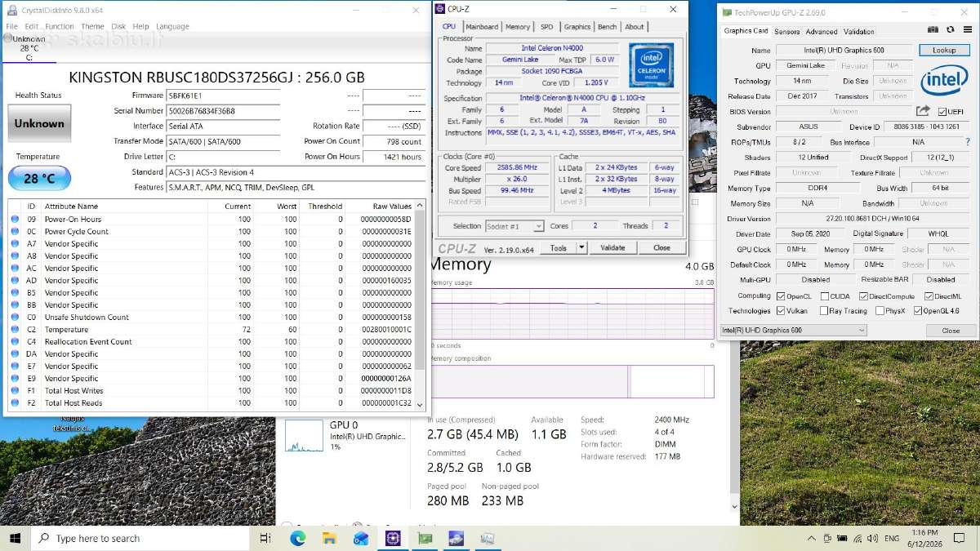
Task: Click blue status icon beside Total Host Writes
Action: point(16,390)
